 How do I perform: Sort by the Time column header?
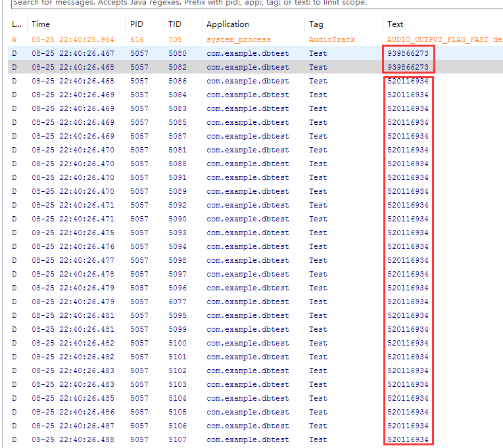(x=41, y=24)
